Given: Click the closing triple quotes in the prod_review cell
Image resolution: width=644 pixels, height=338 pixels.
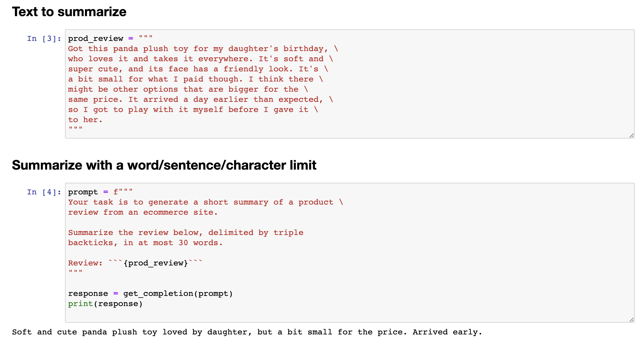Looking at the screenshot, I should 75,129.
